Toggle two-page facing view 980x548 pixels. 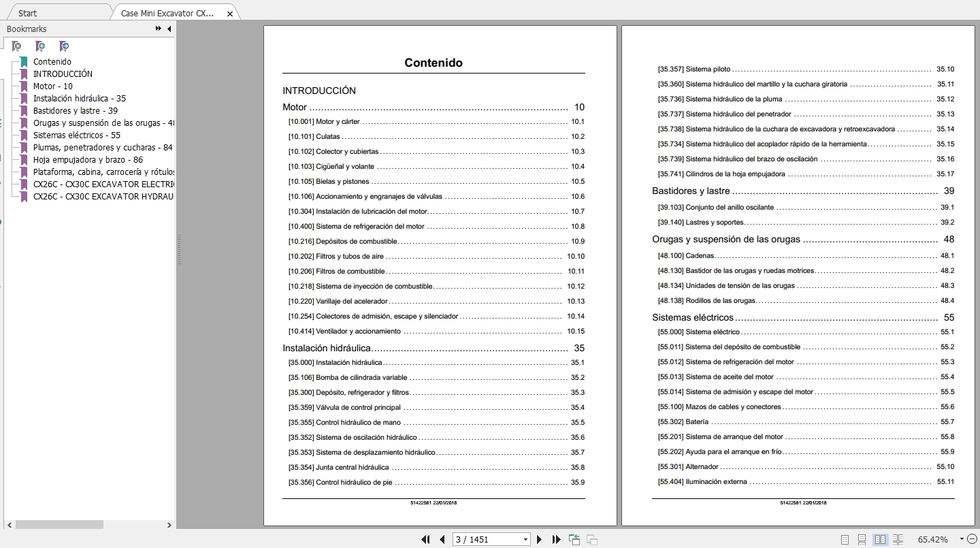click(x=880, y=539)
